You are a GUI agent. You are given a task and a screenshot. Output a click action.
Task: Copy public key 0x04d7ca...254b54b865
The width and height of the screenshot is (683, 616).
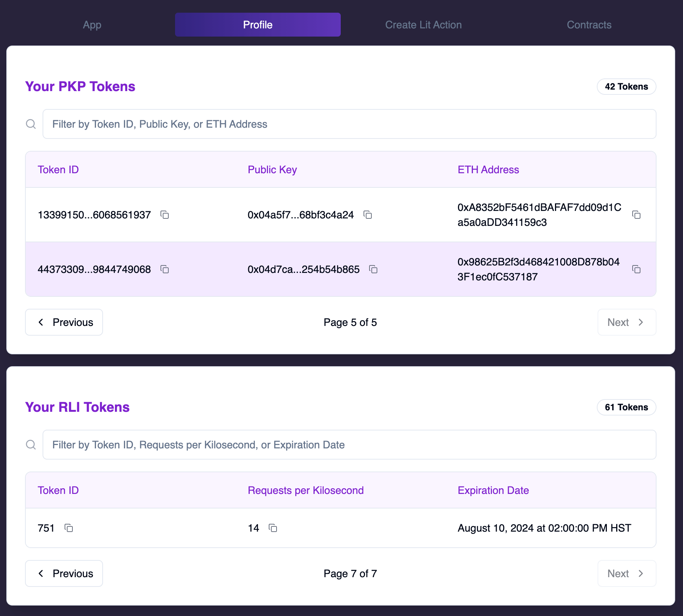(x=373, y=269)
